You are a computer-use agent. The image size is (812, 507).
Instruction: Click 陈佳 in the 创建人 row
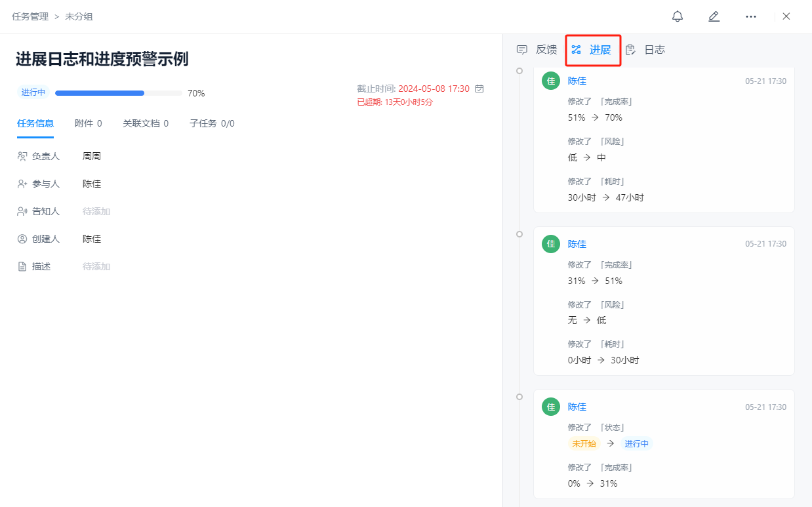click(x=92, y=239)
